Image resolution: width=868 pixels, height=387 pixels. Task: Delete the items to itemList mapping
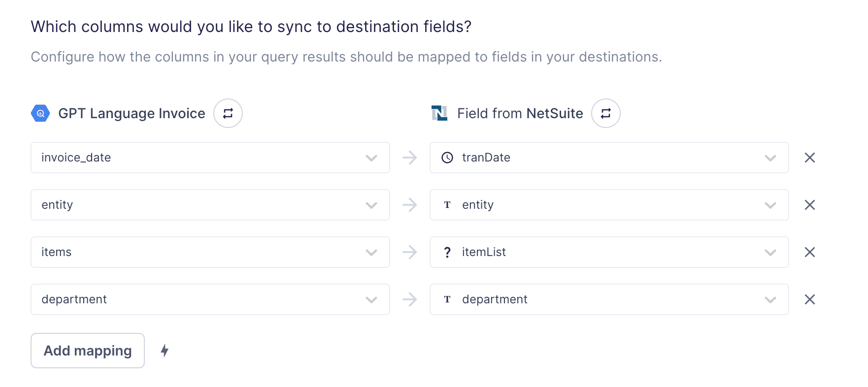pos(809,252)
